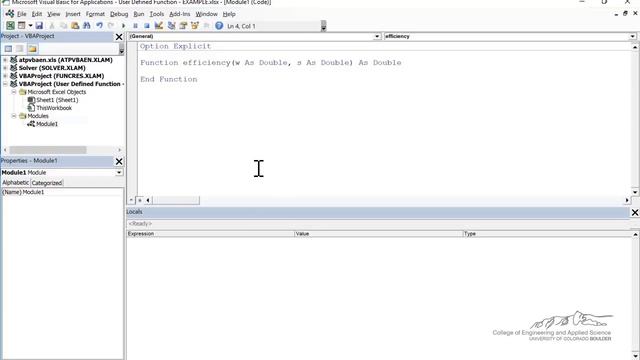
Task: Click the Paste clipboard icon
Action: (75, 26)
